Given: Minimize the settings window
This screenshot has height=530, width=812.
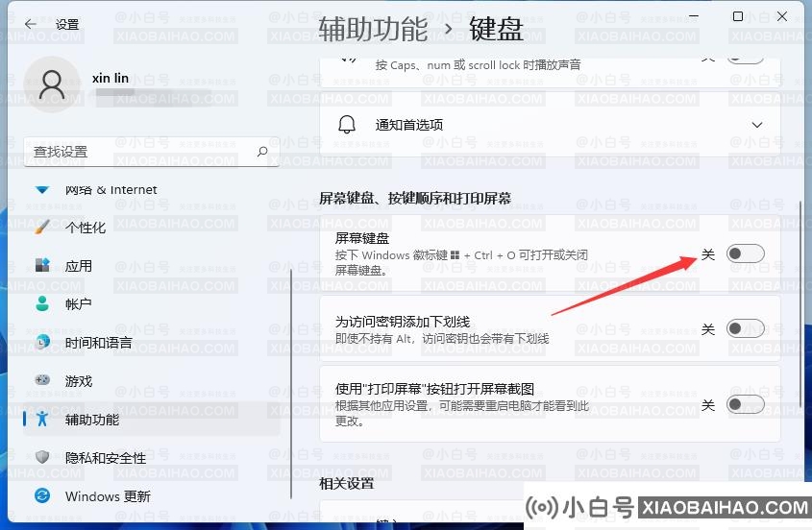Looking at the screenshot, I should (694, 16).
